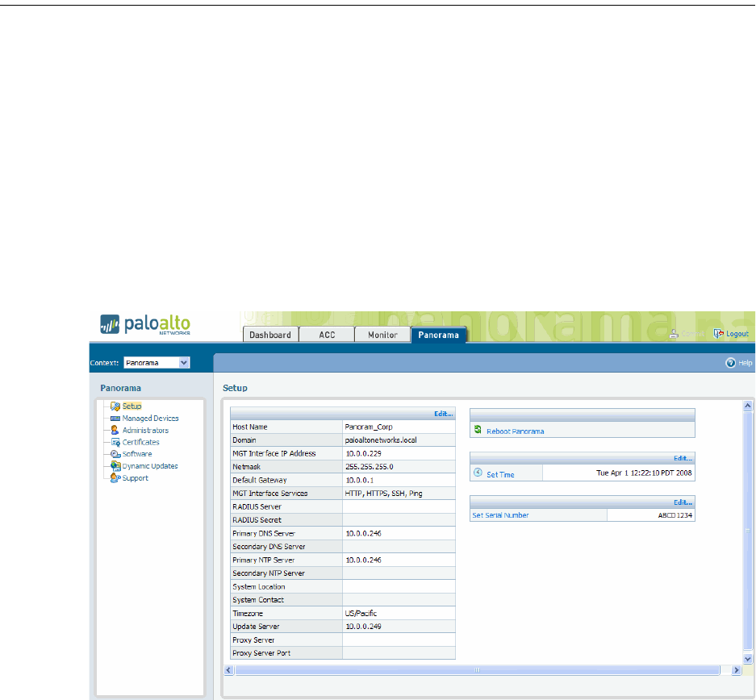The image size is (756, 700).
Task: Click the Set Serial Number link
Action: 500,515
